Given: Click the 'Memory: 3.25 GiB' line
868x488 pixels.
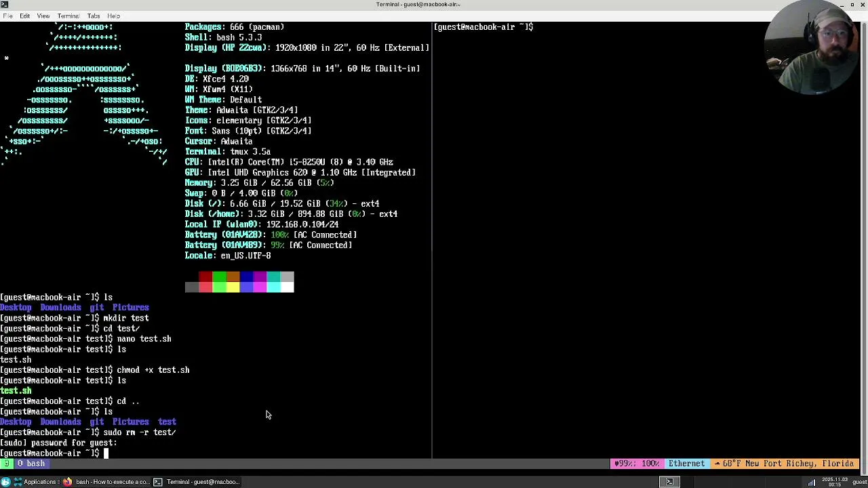Looking at the screenshot, I should pyautogui.click(x=260, y=183).
